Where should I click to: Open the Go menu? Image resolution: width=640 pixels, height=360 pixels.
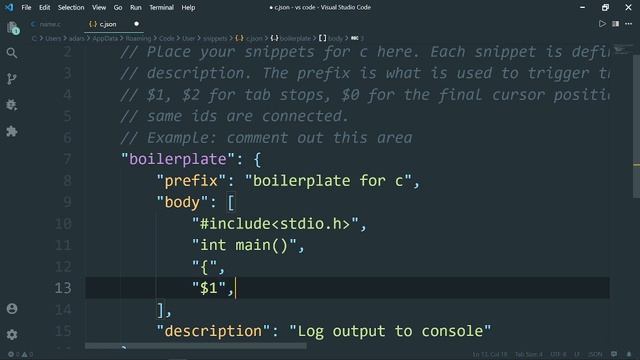click(118, 7)
